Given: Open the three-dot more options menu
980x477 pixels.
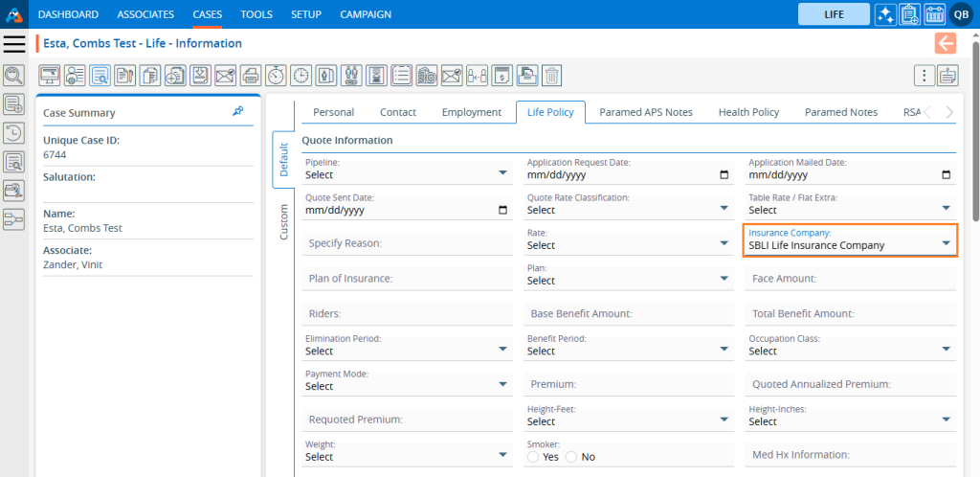Looking at the screenshot, I should click(x=924, y=75).
